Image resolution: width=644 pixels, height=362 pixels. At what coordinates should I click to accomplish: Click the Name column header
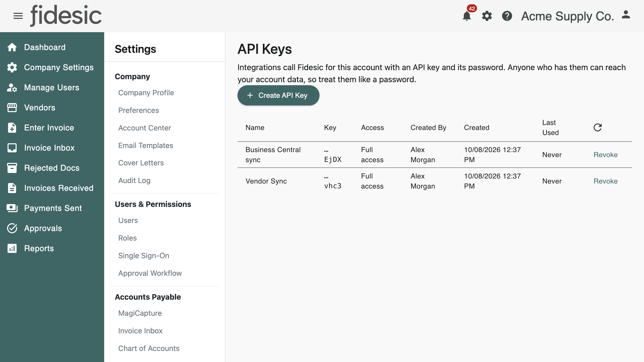coord(255,127)
